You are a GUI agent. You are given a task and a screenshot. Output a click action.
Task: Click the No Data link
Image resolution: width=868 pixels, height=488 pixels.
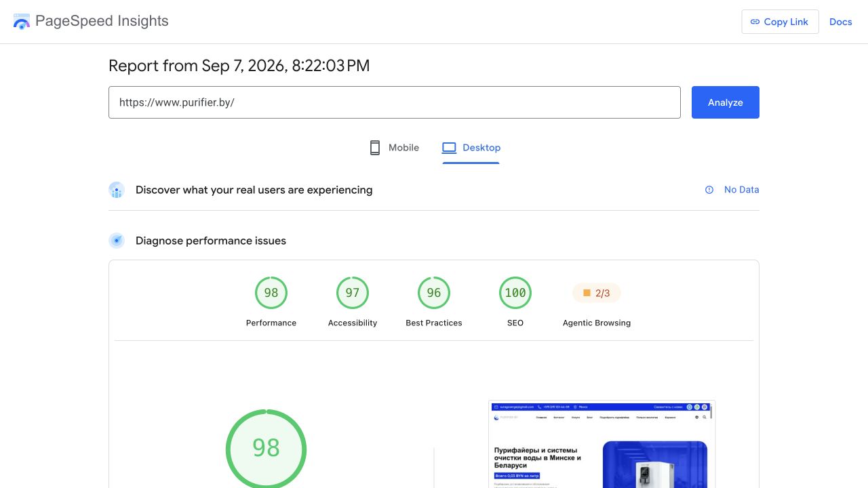741,190
